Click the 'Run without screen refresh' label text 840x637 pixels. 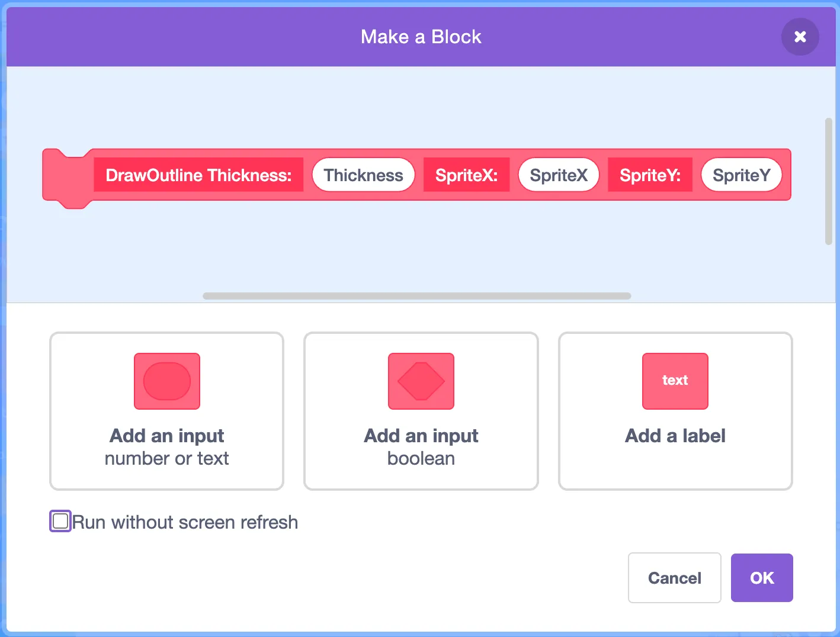(x=185, y=522)
